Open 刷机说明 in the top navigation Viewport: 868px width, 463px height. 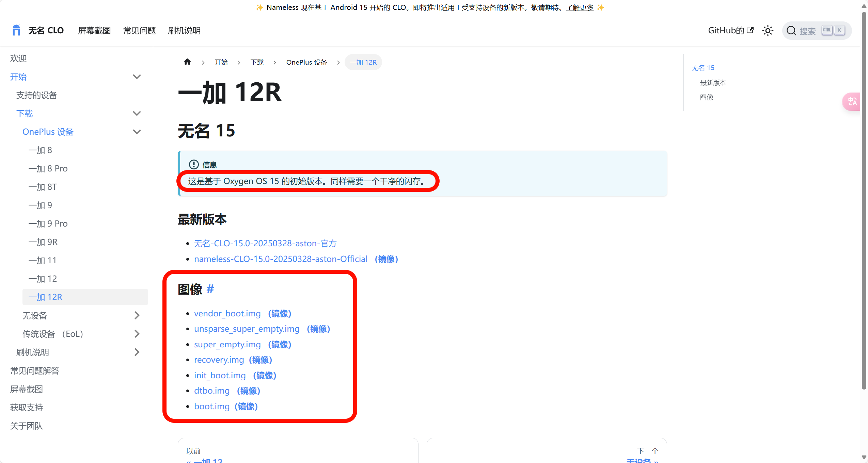184,31
